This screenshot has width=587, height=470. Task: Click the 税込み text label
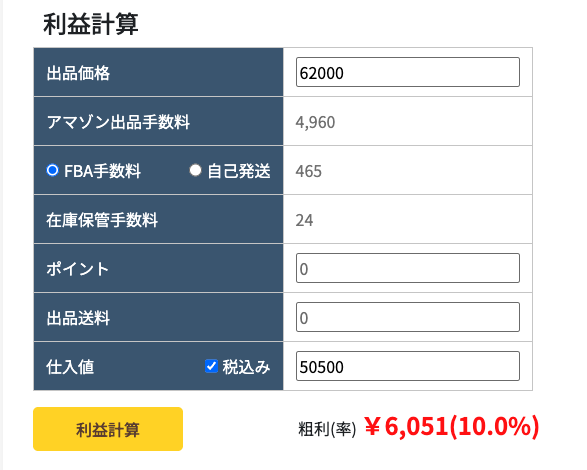pos(246,367)
